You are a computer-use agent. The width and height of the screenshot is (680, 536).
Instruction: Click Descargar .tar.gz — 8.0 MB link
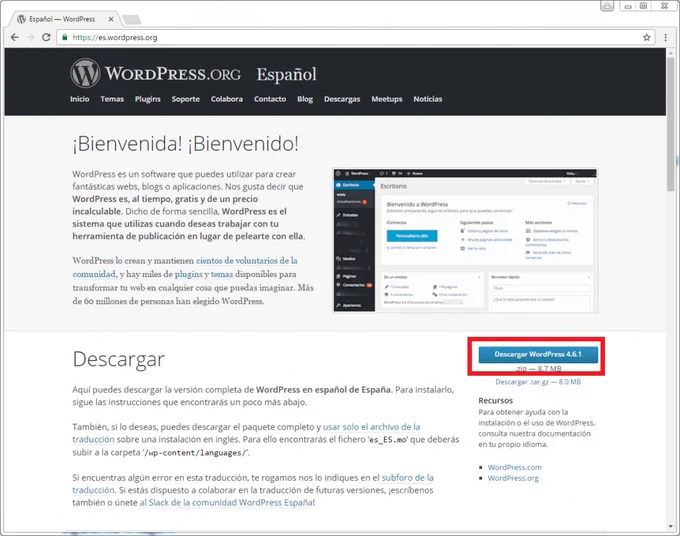538,382
